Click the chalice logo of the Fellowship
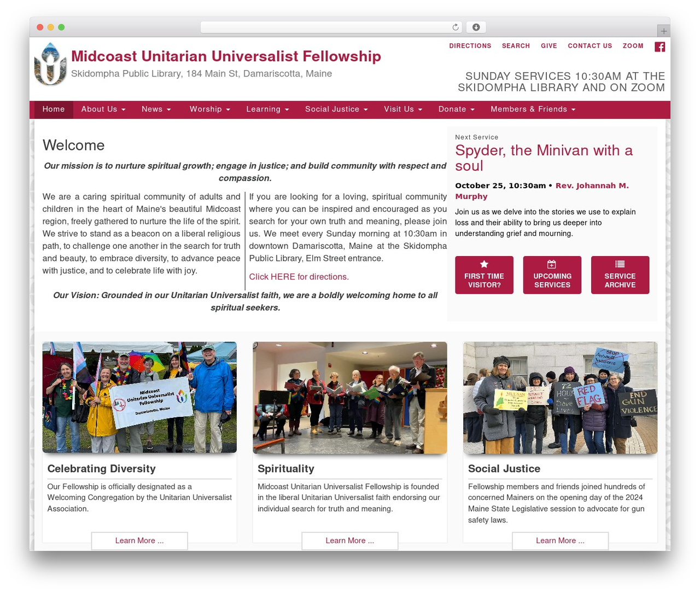The height and width of the screenshot is (593, 700). pos(50,64)
